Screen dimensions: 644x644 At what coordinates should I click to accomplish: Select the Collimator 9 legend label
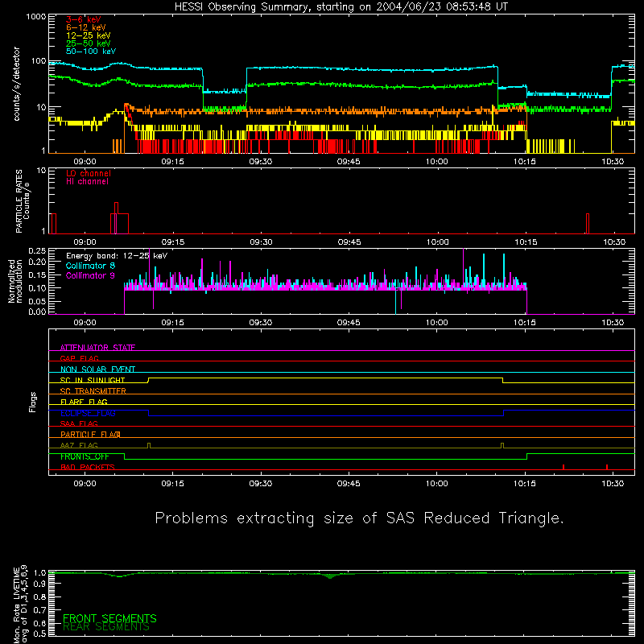click(90, 275)
